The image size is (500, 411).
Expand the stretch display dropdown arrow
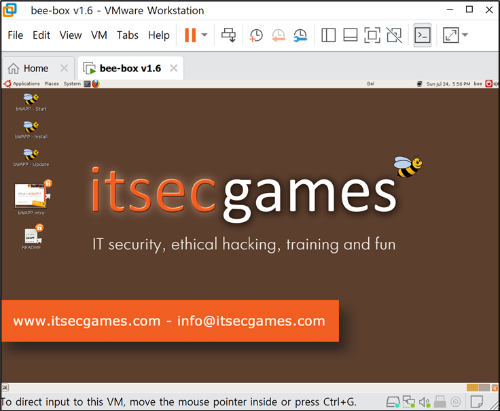coord(465,35)
